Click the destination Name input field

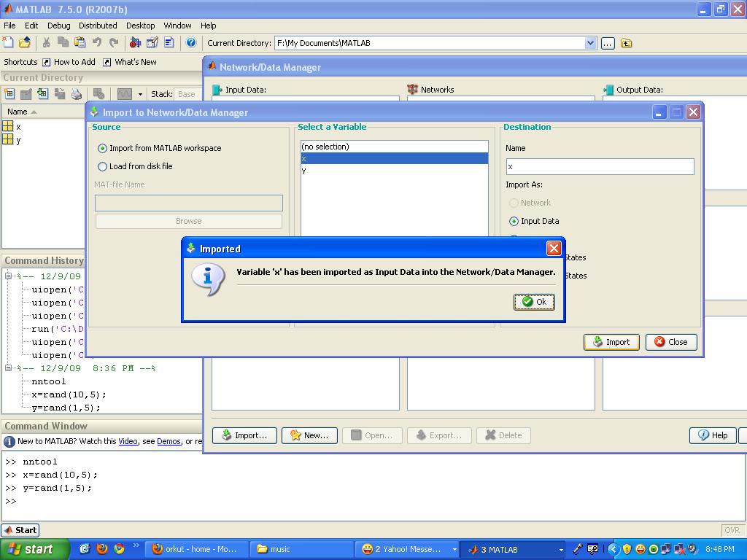click(600, 167)
